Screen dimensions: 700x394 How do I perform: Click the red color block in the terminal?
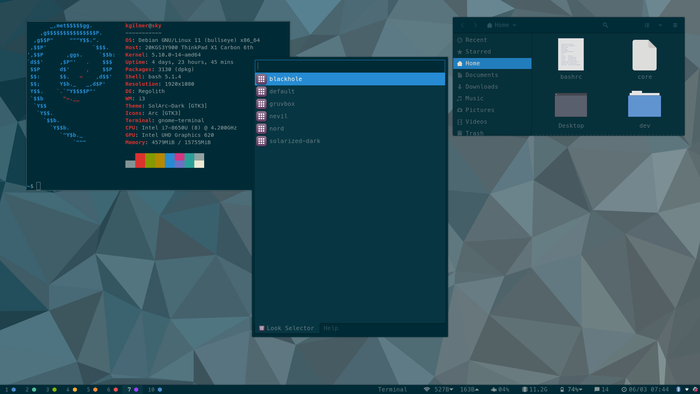pyautogui.click(x=140, y=161)
